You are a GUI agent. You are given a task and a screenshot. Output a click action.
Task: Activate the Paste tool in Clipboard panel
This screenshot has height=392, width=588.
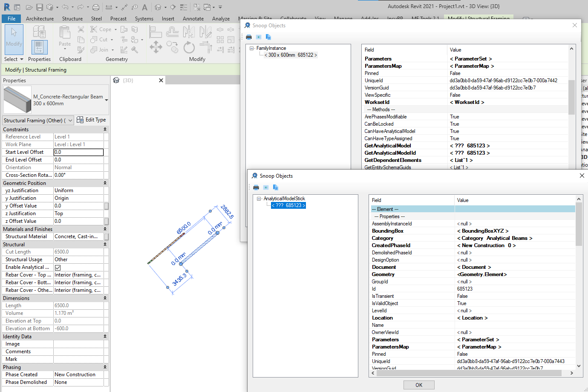(64, 37)
